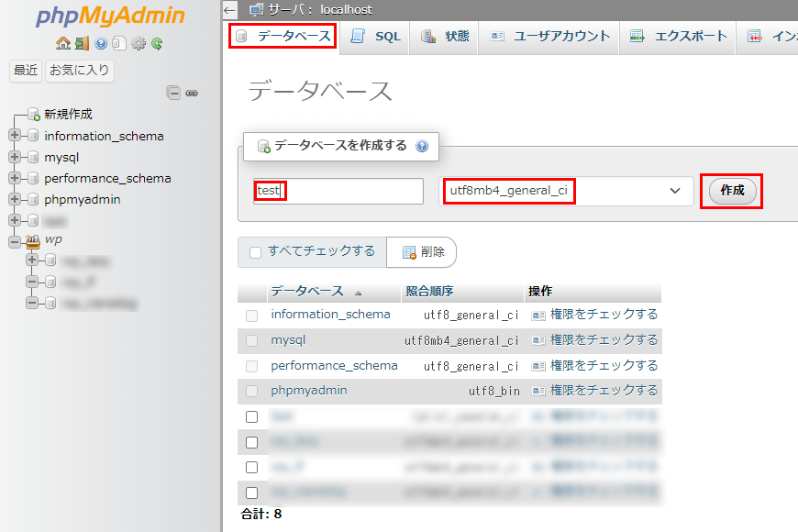This screenshot has width=798, height=532.
Task: Click the Home icon under phpMyAdmin logo
Action: (x=62, y=43)
